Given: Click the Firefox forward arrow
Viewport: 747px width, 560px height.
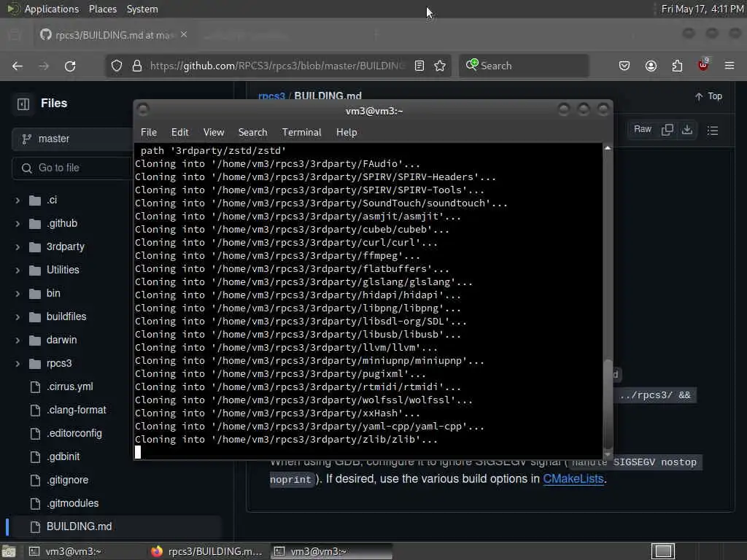Looking at the screenshot, I should click(x=44, y=66).
